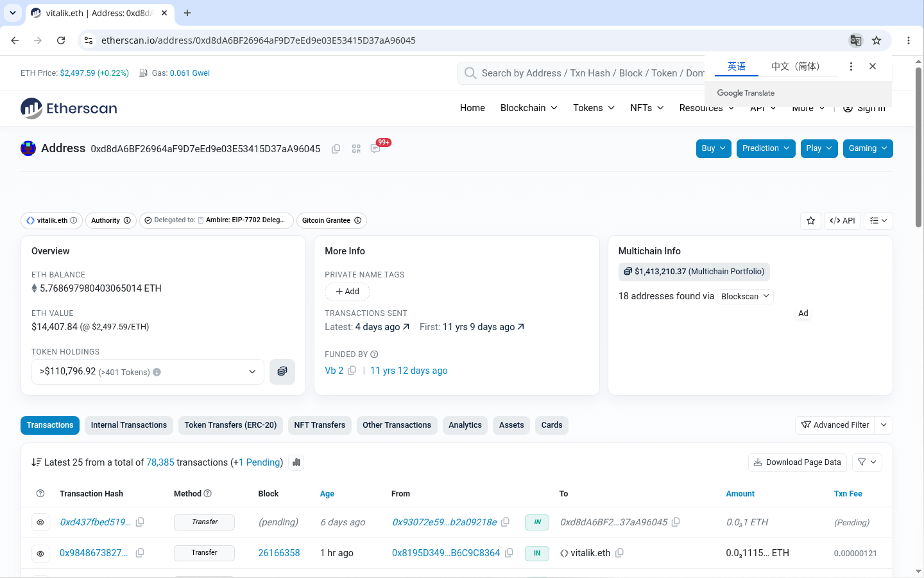The image size is (924, 578).
Task: Open block 26166358
Action: point(279,553)
